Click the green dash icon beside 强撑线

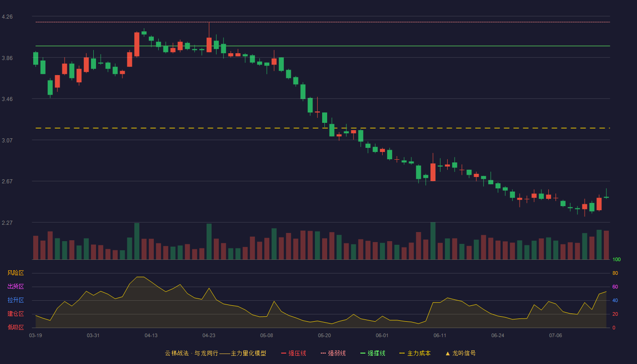[363, 353]
